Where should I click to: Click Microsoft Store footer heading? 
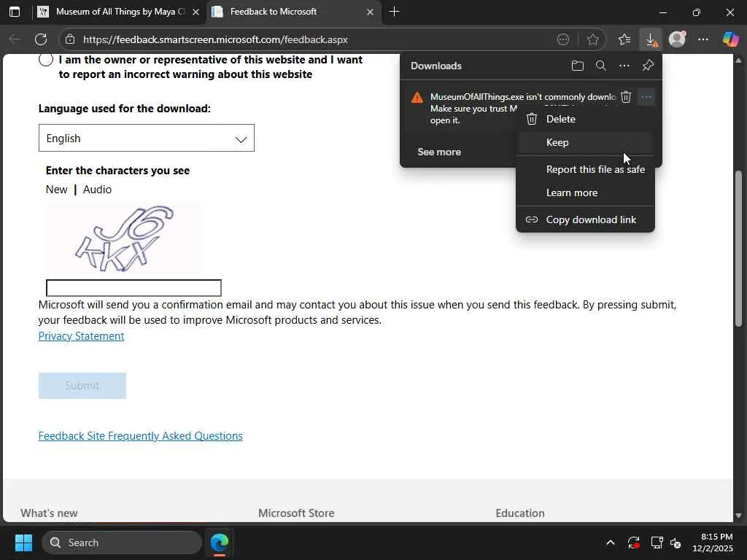(296, 513)
